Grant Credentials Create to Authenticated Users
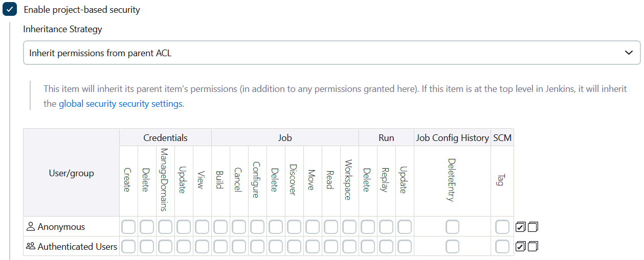This screenshot has height=260, width=644. tap(128, 247)
